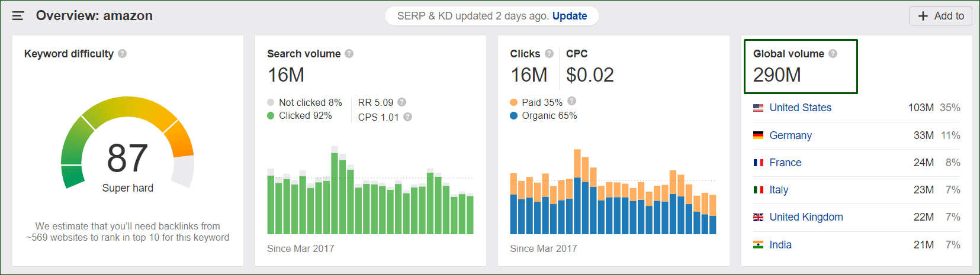
Task: Click the Italy flag icon
Action: click(x=758, y=190)
